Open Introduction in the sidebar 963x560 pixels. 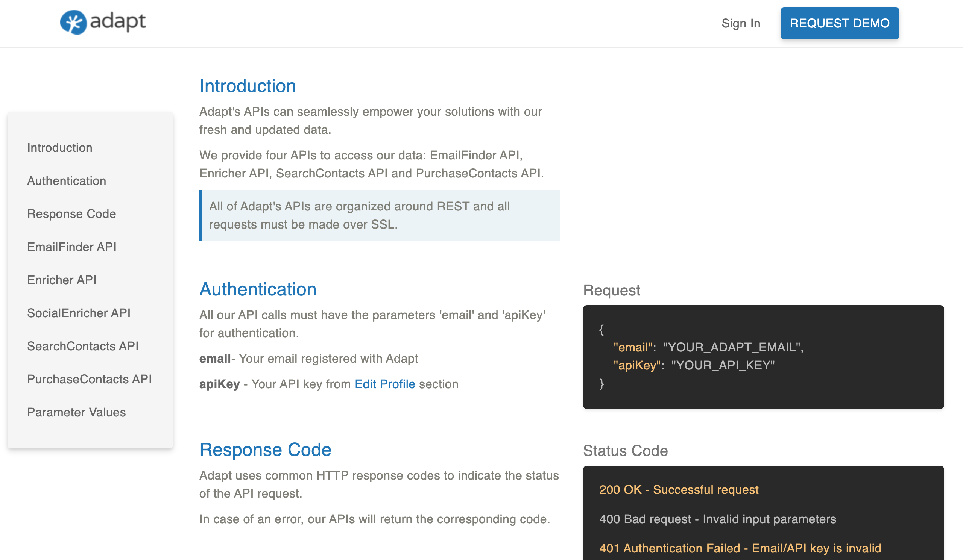click(x=59, y=148)
